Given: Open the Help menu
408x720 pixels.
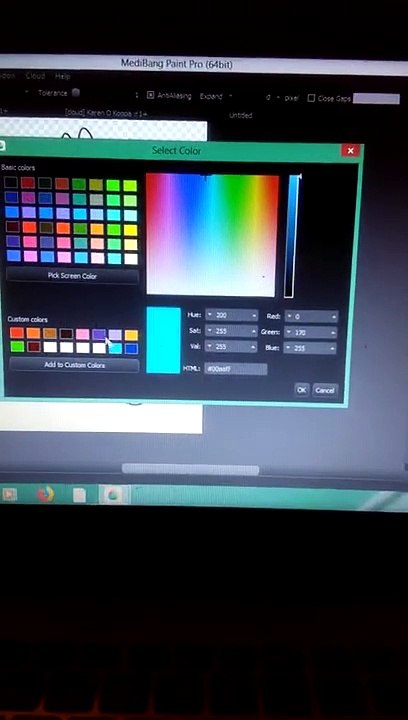Looking at the screenshot, I should 62,76.
